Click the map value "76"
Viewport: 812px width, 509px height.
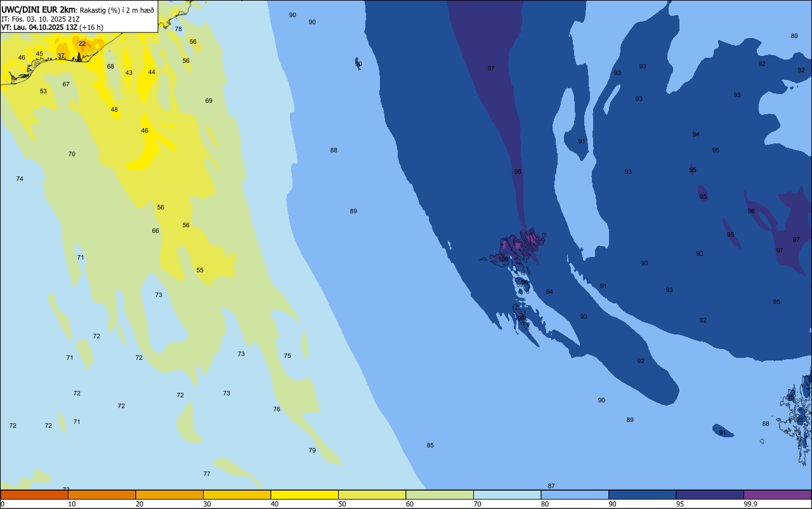tap(277, 409)
